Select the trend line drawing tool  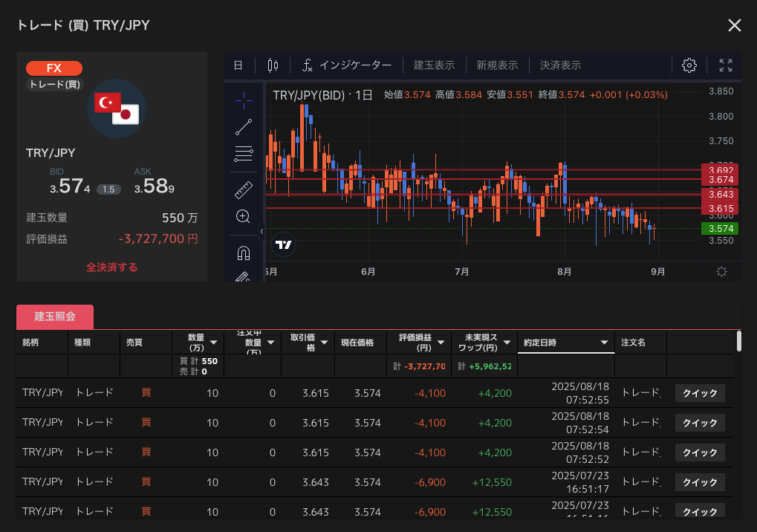click(244, 127)
